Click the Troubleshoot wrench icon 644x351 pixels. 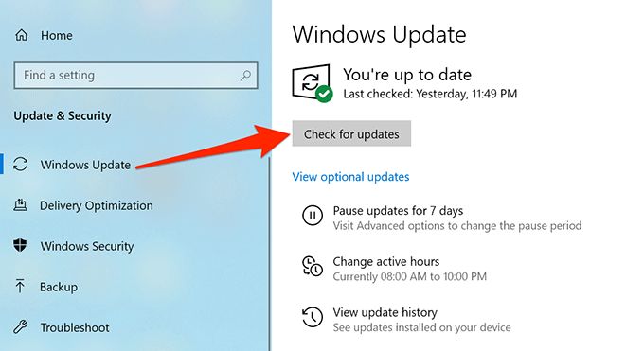pyautogui.click(x=20, y=327)
